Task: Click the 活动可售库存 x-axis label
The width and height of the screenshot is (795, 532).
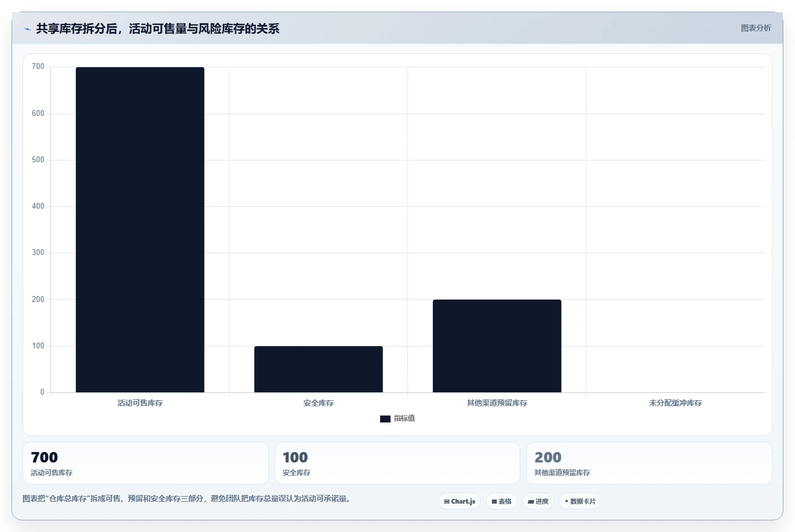Action: 140,403
